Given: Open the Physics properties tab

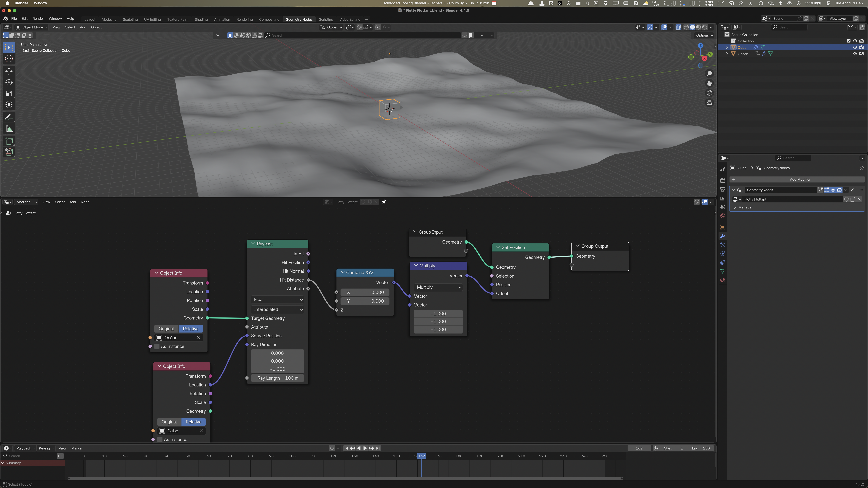Looking at the screenshot, I should (x=722, y=254).
